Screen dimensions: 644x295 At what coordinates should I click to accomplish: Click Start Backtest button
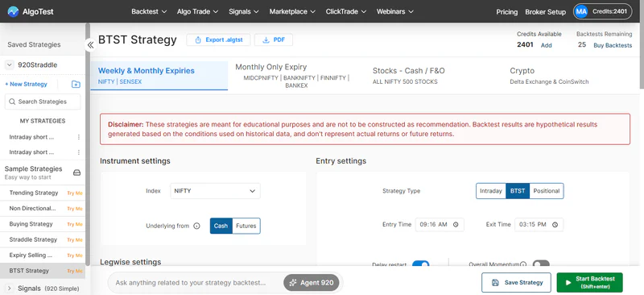[x=590, y=283]
